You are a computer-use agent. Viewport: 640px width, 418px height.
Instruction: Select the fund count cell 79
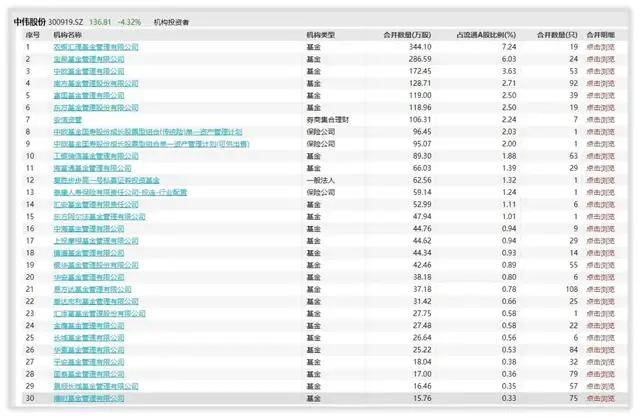[x=574, y=374]
